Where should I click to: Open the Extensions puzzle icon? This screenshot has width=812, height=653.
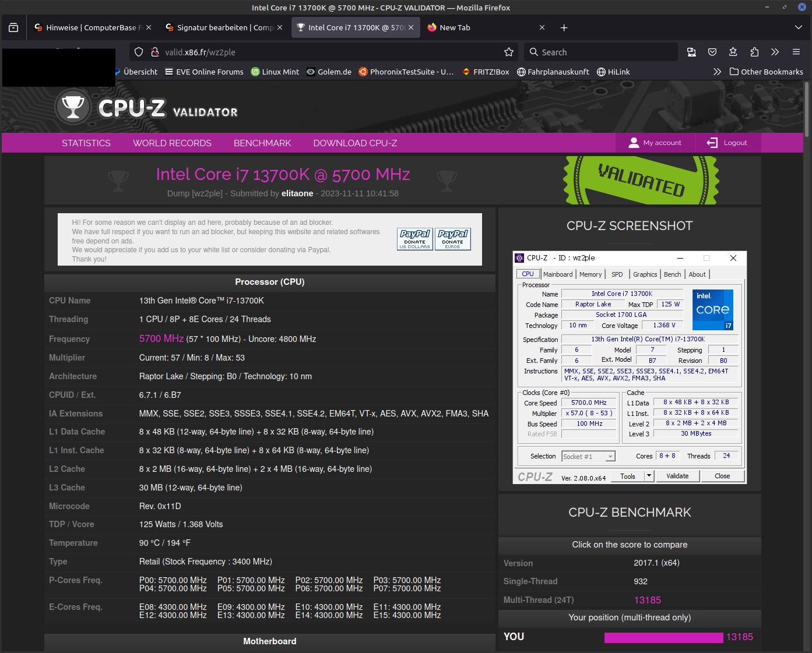point(754,52)
